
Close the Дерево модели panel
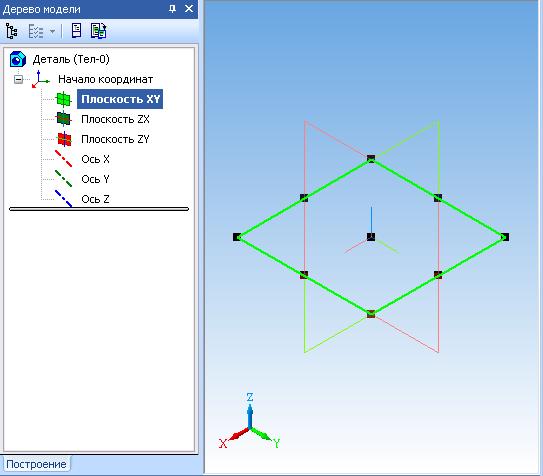point(189,9)
